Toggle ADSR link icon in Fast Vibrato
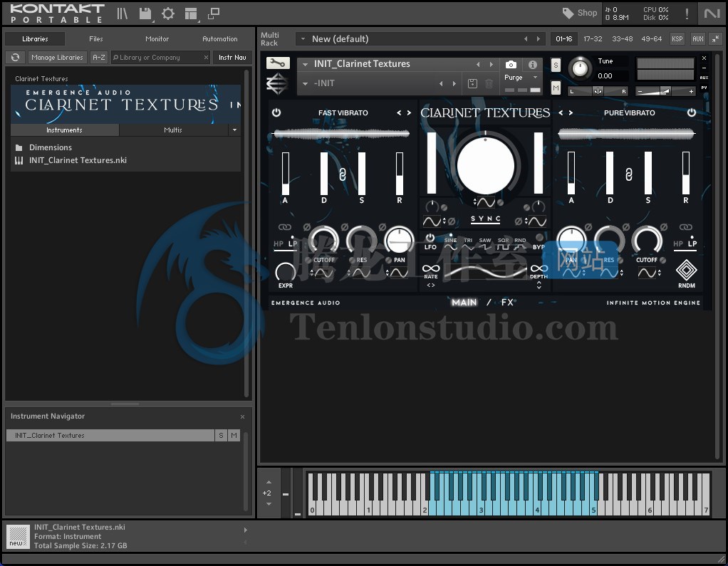 pos(343,174)
